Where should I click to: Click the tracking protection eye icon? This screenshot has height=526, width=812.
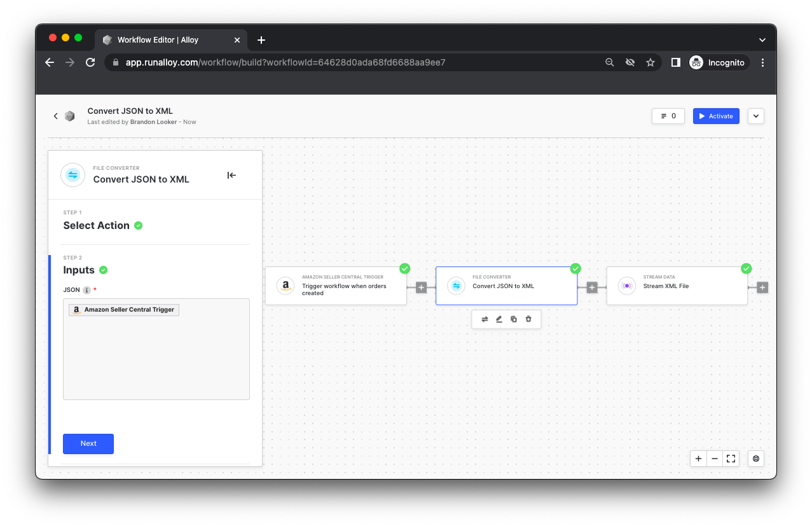pyautogui.click(x=630, y=62)
